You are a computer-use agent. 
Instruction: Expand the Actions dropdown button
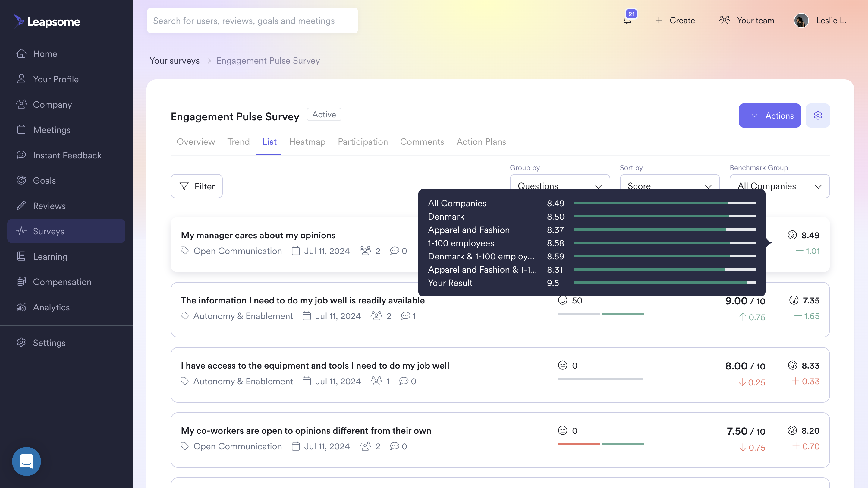[x=770, y=115]
